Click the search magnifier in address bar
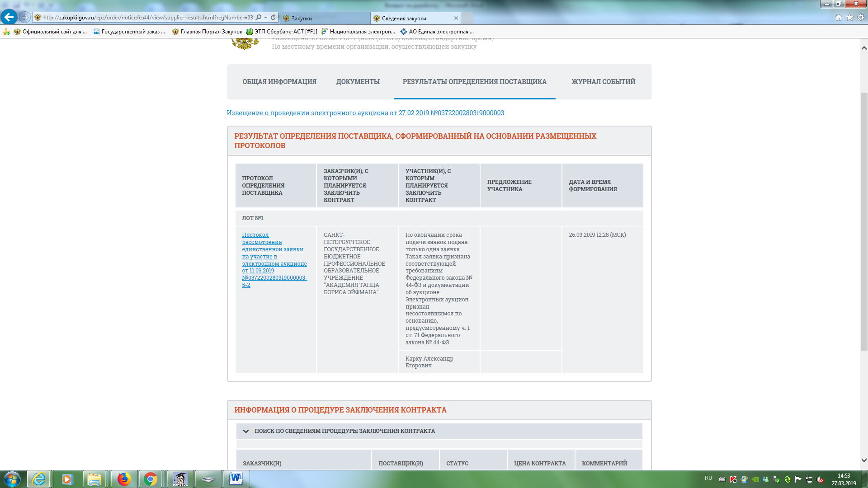 (x=259, y=18)
